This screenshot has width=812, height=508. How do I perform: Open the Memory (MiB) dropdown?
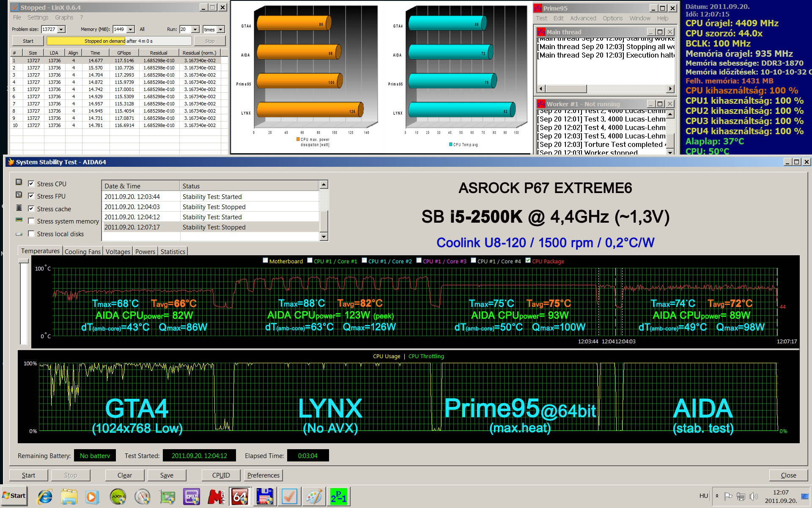pos(131,29)
